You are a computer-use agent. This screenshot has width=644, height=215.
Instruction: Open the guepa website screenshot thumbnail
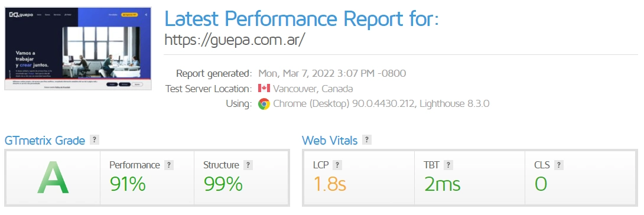[x=78, y=48]
